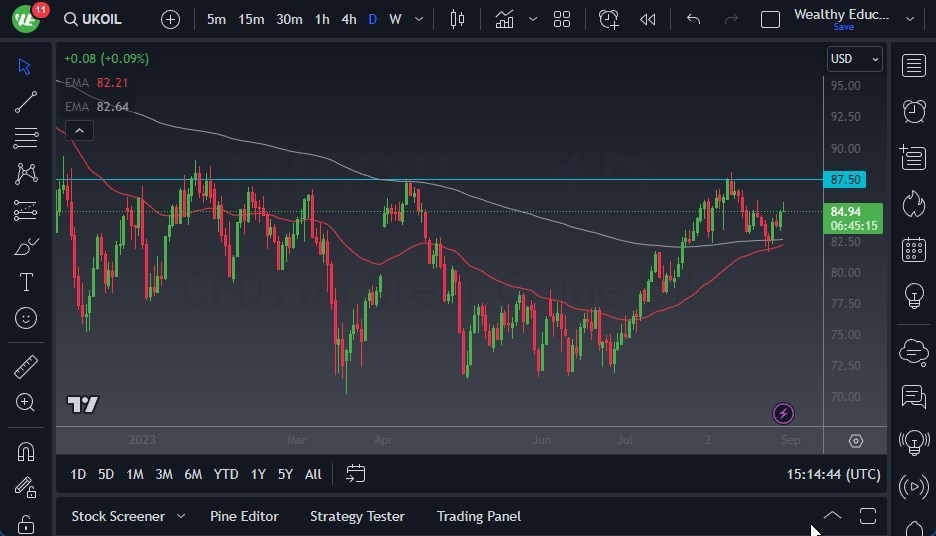Select the trend line drawing tool
This screenshot has height=536, width=936.
click(x=26, y=102)
